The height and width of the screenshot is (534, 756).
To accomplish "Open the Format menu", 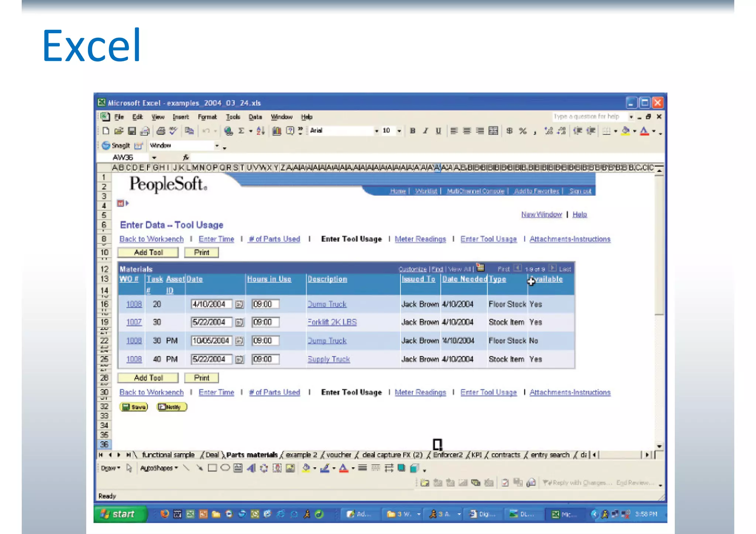I will (x=207, y=117).
